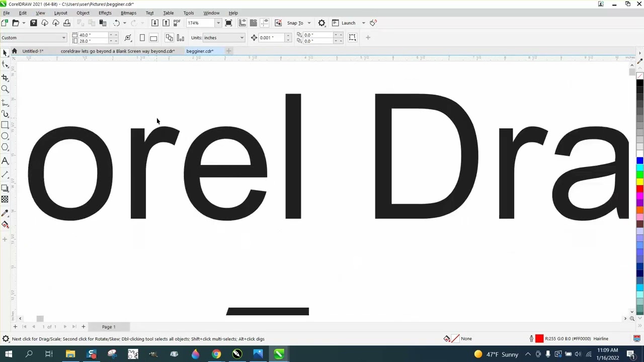Image resolution: width=644 pixels, height=362 pixels.
Task: Open the Windows Start menu
Action: 9,354
